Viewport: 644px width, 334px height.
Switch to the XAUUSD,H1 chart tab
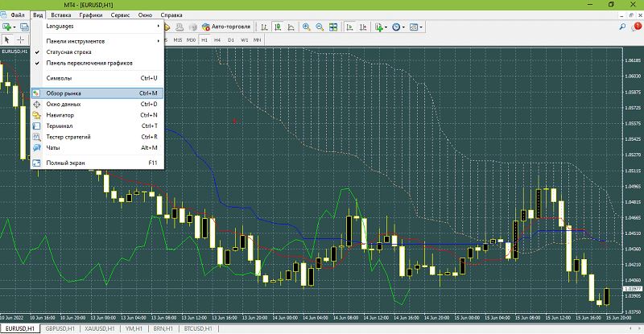pos(100,328)
